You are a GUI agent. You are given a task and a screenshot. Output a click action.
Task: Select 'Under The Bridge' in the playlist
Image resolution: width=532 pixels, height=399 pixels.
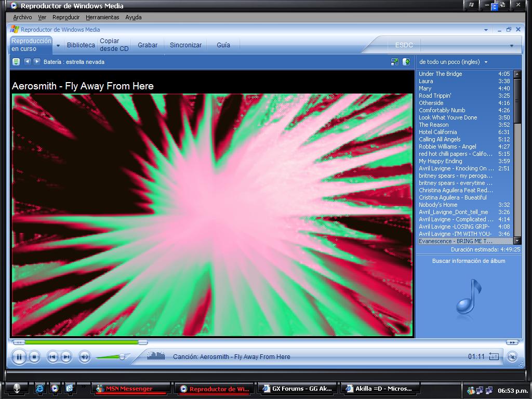pos(464,74)
